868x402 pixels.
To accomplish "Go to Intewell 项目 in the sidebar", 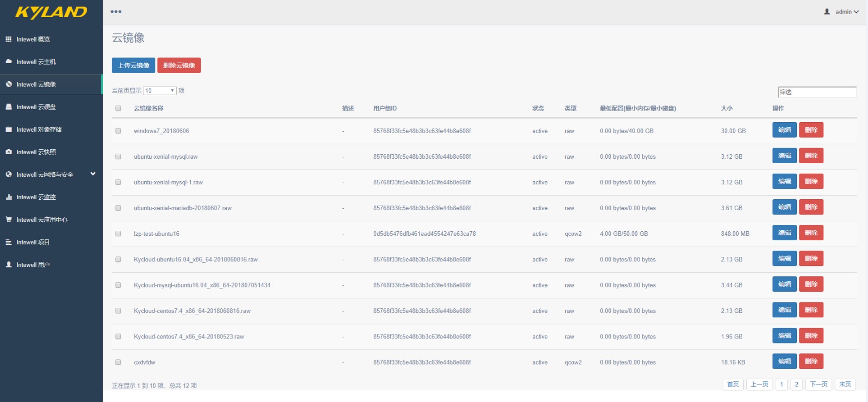I will point(33,242).
